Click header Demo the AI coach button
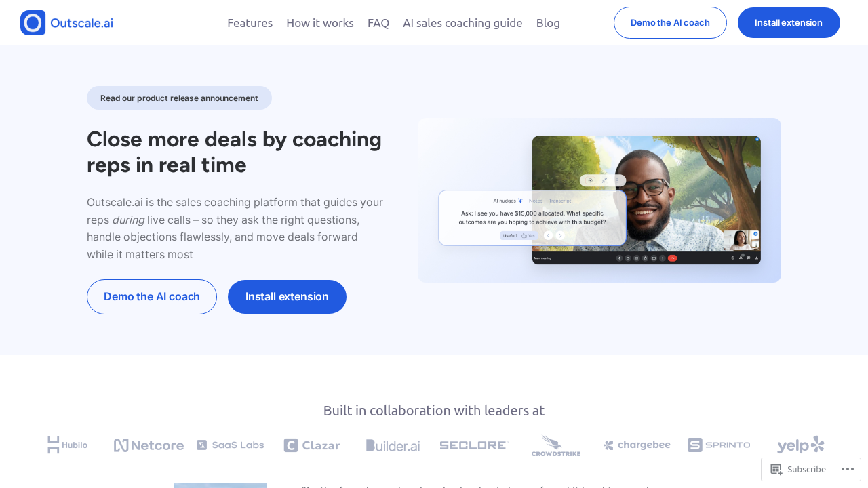This screenshot has height=488, width=868. [x=670, y=22]
